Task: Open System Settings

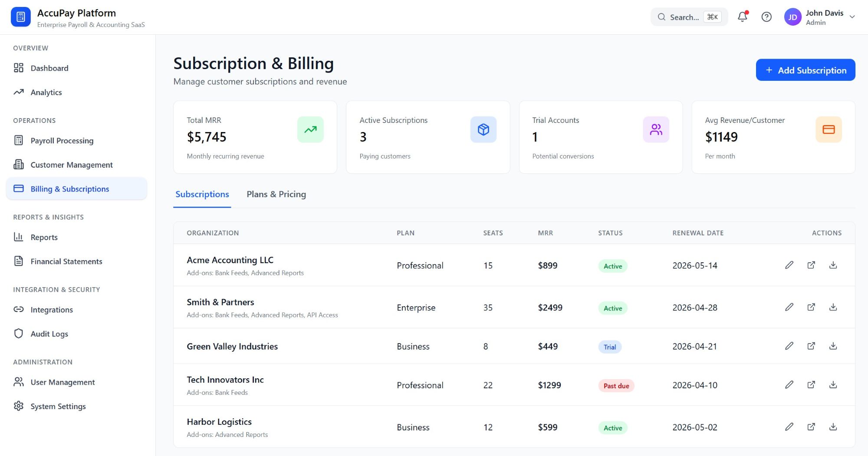Action: (76, 406)
